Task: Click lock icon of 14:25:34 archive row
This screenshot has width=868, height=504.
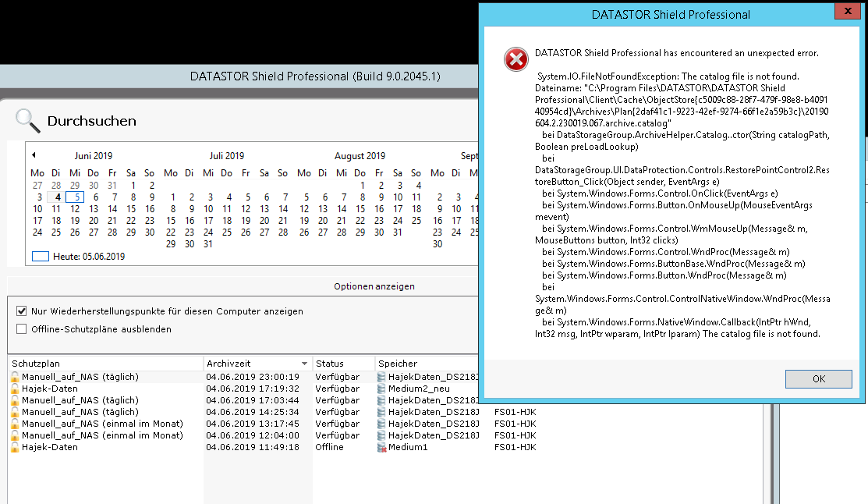Action: (15, 412)
